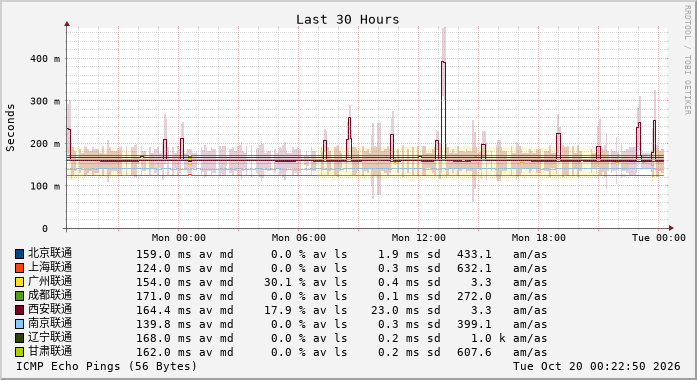
Task: Click the 'Mon 18:00' time axis label
Action: 539,238
